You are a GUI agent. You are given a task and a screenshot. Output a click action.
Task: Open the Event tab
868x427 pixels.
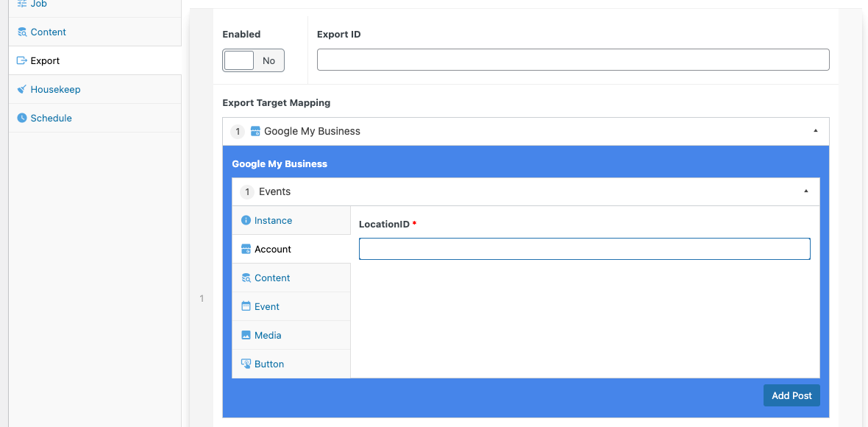[291, 306]
